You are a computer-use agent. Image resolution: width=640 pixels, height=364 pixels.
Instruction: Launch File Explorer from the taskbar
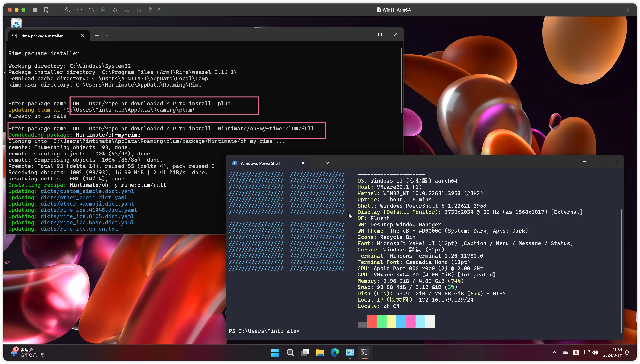320,352
